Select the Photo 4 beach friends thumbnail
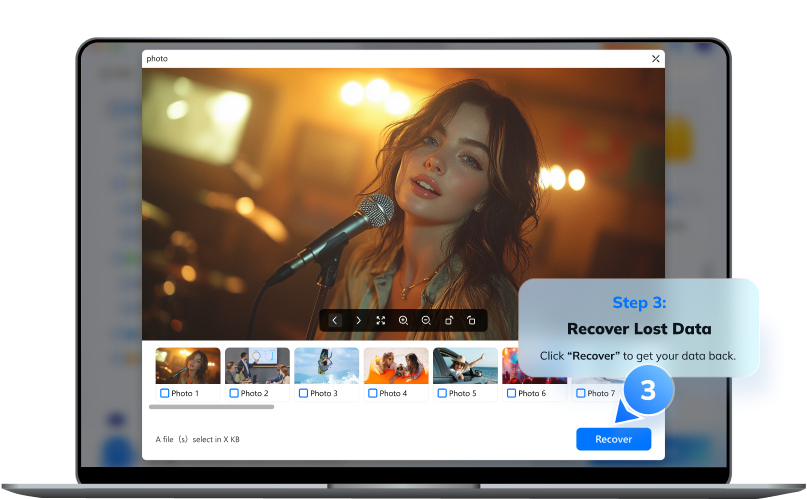This screenshot has width=807, height=499. pyautogui.click(x=396, y=366)
